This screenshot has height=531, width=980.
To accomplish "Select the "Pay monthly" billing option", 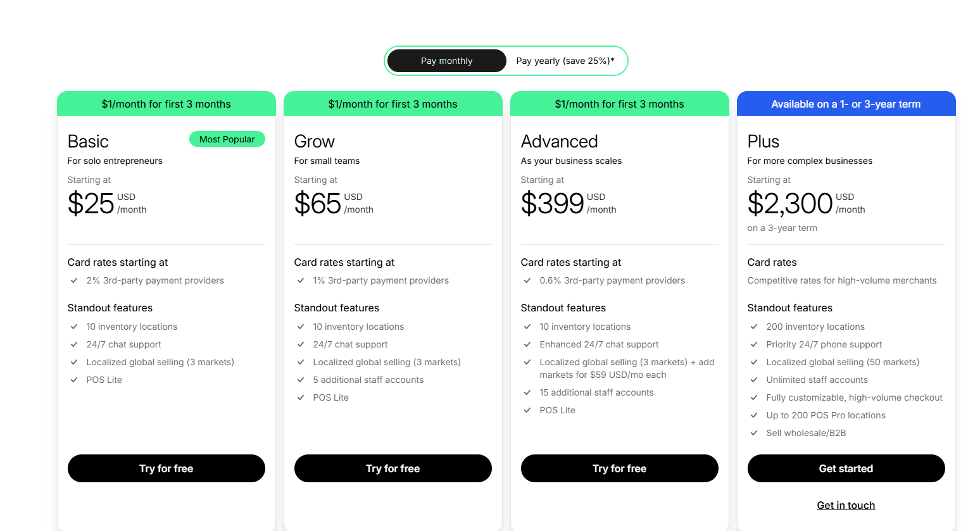I will [x=446, y=60].
